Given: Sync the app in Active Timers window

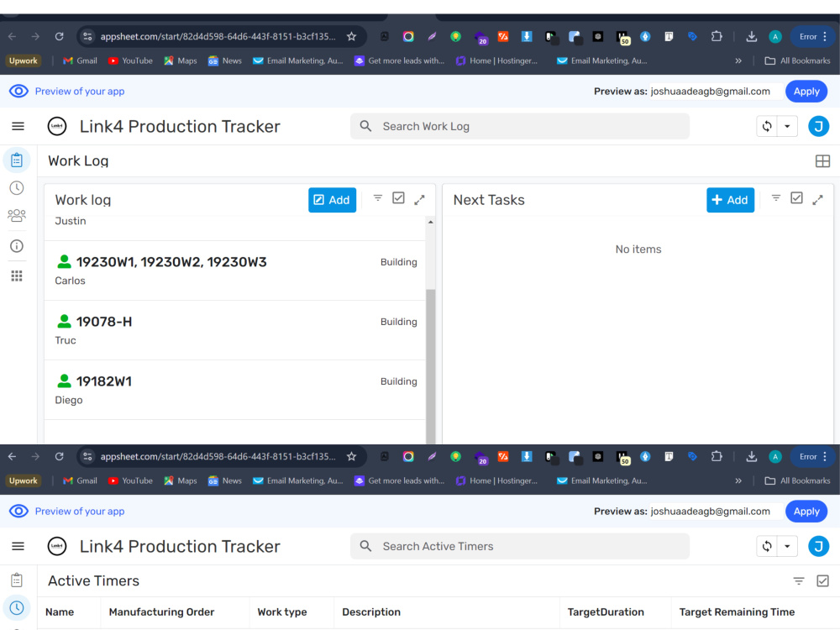Looking at the screenshot, I should tap(767, 547).
